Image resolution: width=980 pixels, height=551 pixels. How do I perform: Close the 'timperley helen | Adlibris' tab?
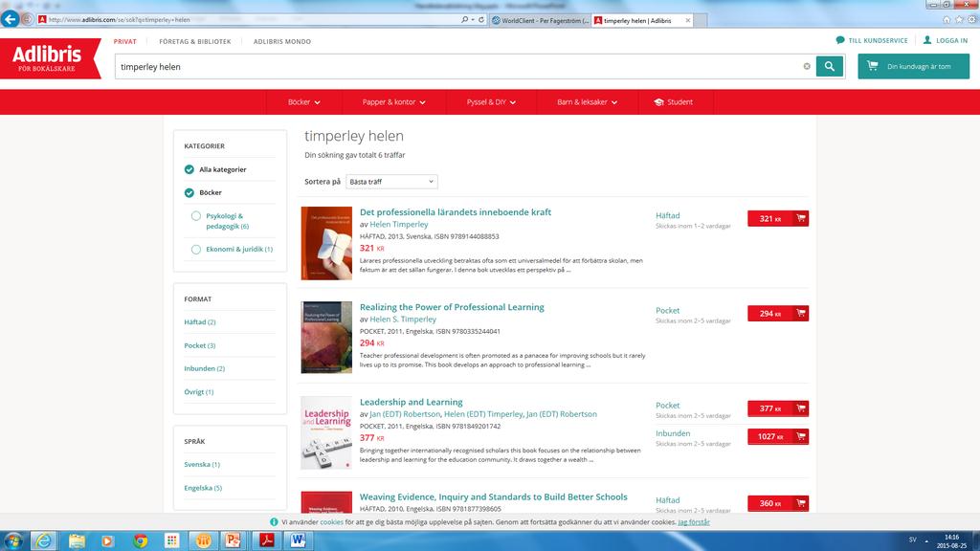(x=688, y=20)
